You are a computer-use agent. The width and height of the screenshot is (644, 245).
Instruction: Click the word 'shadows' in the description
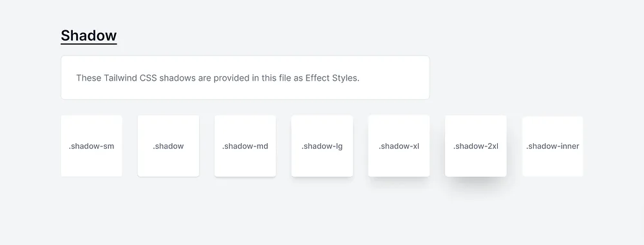(x=178, y=78)
